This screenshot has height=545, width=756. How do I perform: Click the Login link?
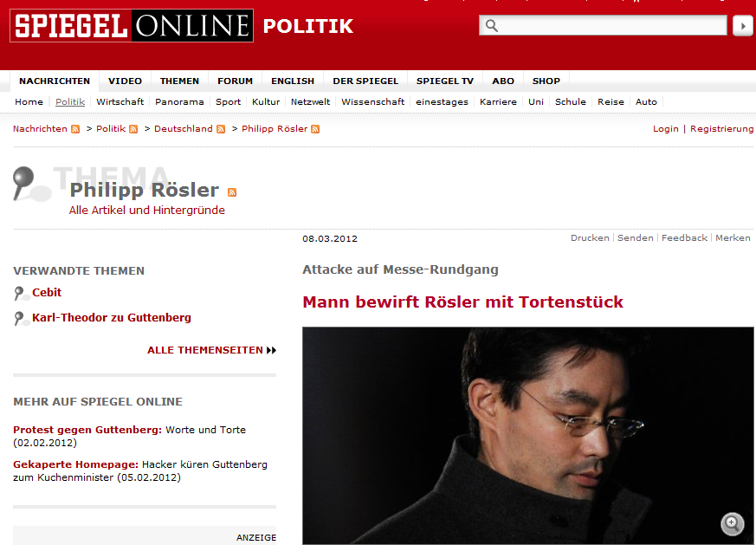[665, 129]
